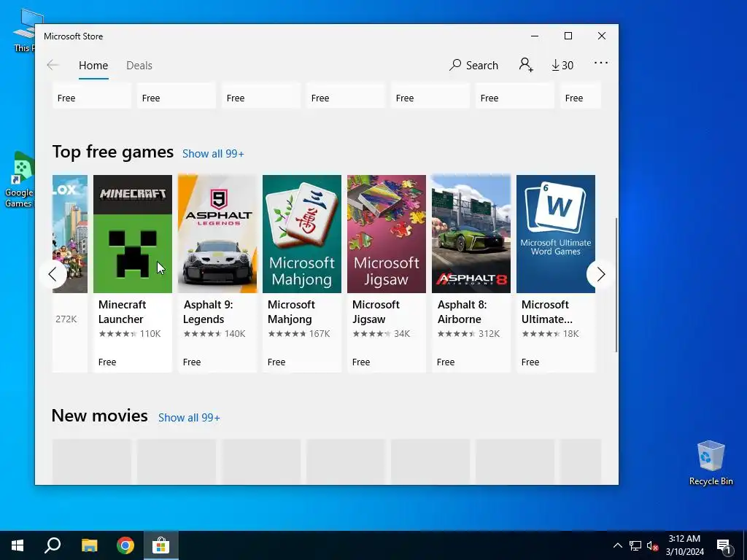Open the See more ellipsis menu
This screenshot has width=747, height=560.
601,63
